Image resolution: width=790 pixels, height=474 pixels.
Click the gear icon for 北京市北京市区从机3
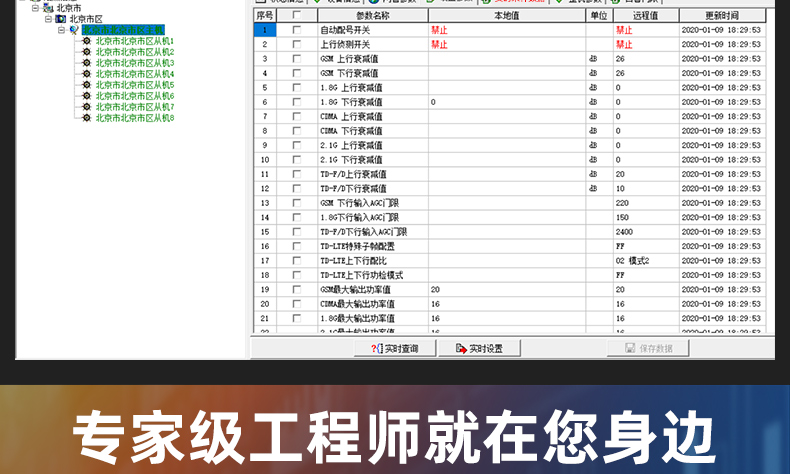click(x=87, y=63)
